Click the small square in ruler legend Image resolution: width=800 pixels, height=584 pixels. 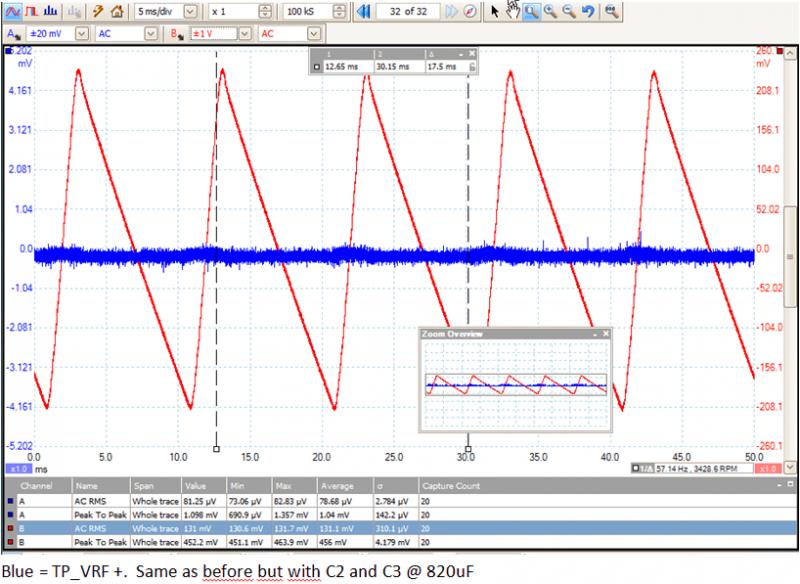tap(317, 67)
